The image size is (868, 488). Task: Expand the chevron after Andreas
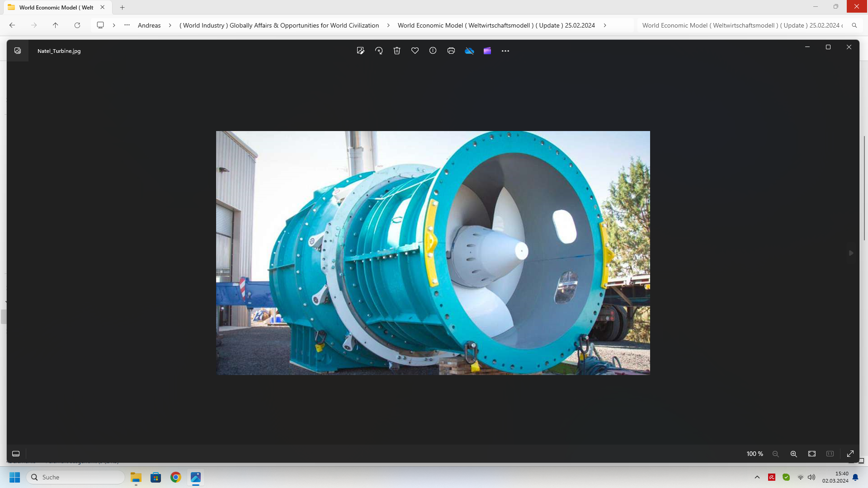pyautogui.click(x=170, y=25)
